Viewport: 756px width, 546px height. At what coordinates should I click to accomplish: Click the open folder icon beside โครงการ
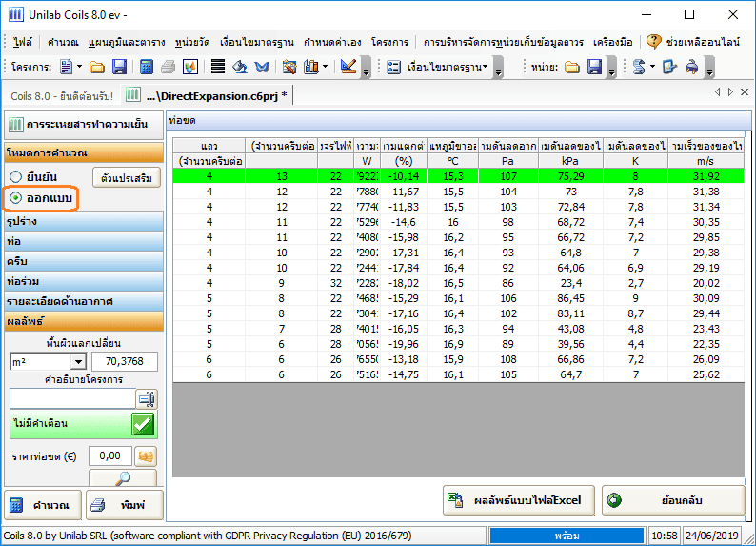pyautogui.click(x=97, y=67)
